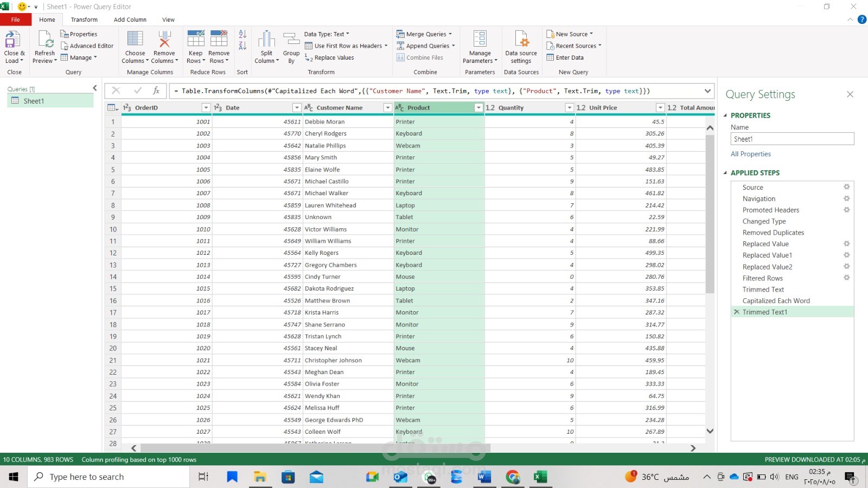Open the Source step settings gear

(x=846, y=187)
